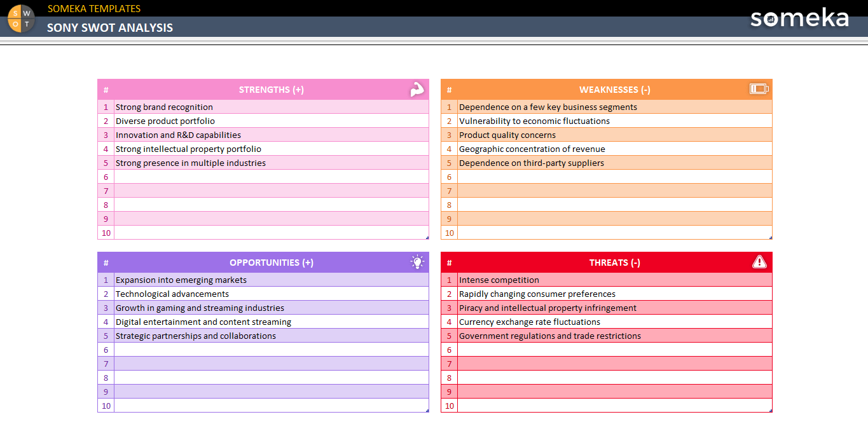Click empty row 6 in Strengths table
868x445 pixels.
[272, 177]
